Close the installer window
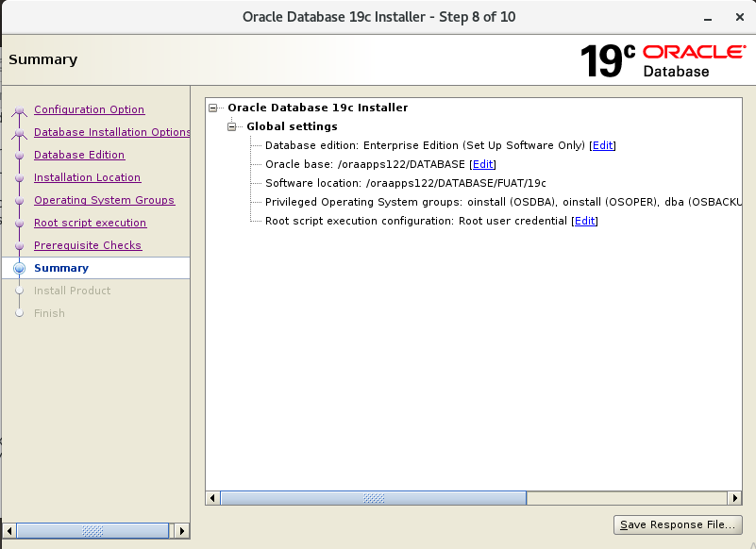Image resolution: width=756 pixels, height=549 pixels. pyautogui.click(x=740, y=17)
